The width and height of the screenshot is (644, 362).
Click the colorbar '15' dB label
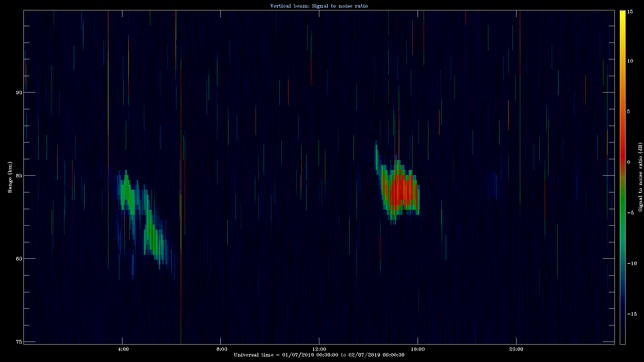click(630, 11)
